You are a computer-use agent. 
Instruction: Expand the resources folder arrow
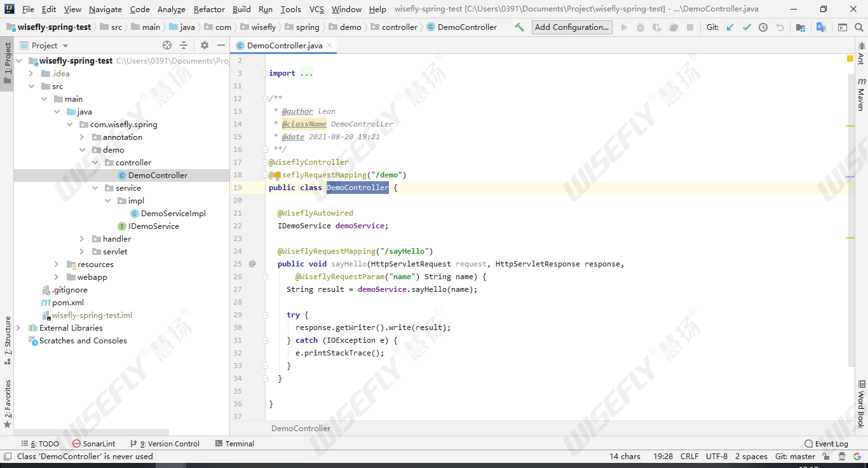[x=57, y=264]
